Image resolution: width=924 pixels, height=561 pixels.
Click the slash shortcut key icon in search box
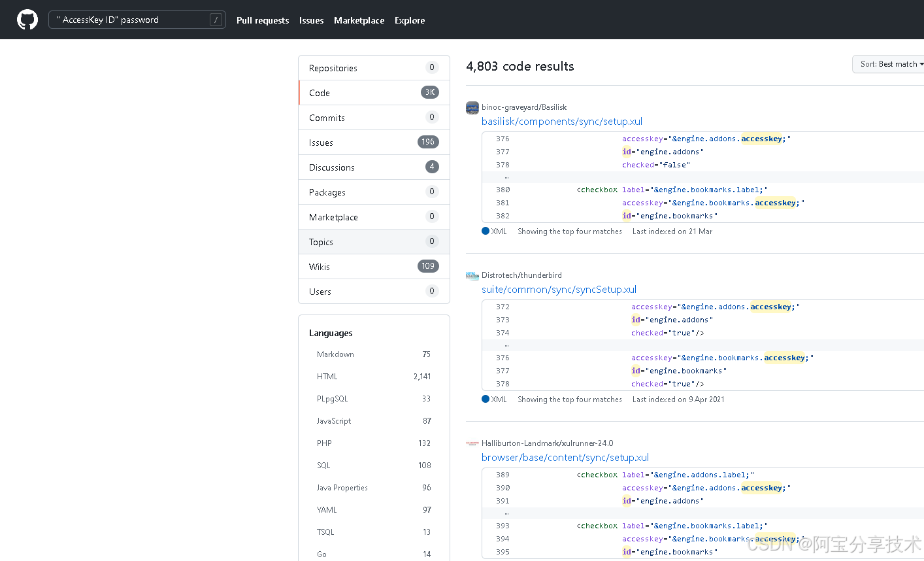(216, 20)
